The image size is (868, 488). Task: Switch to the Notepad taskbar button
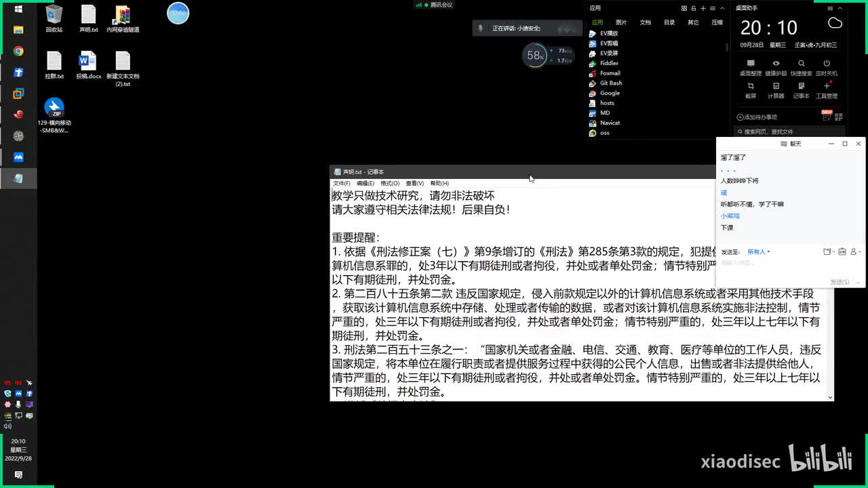point(18,178)
